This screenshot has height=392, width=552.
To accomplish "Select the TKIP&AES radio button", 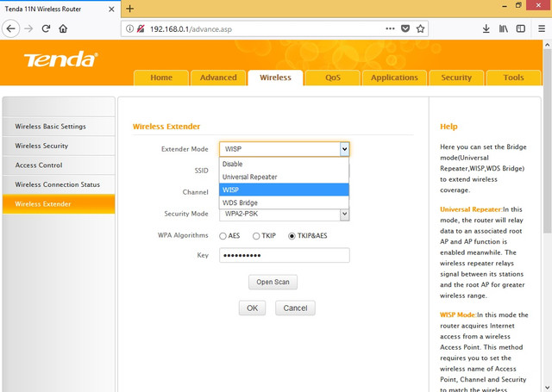I will (292, 236).
